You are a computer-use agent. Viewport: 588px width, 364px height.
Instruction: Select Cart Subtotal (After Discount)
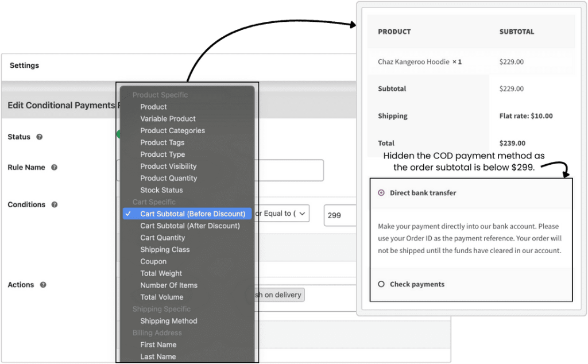point(190,226)
